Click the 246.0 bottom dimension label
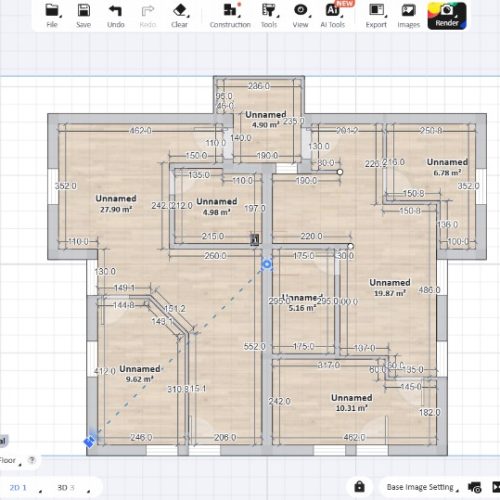The height and width of the screenshot is (500, 500). point(141,437)
